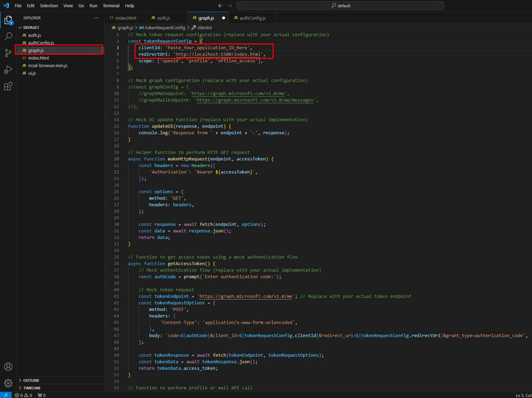
Task: Open the Explorer view in activity bar
Action: click(8, 21)
